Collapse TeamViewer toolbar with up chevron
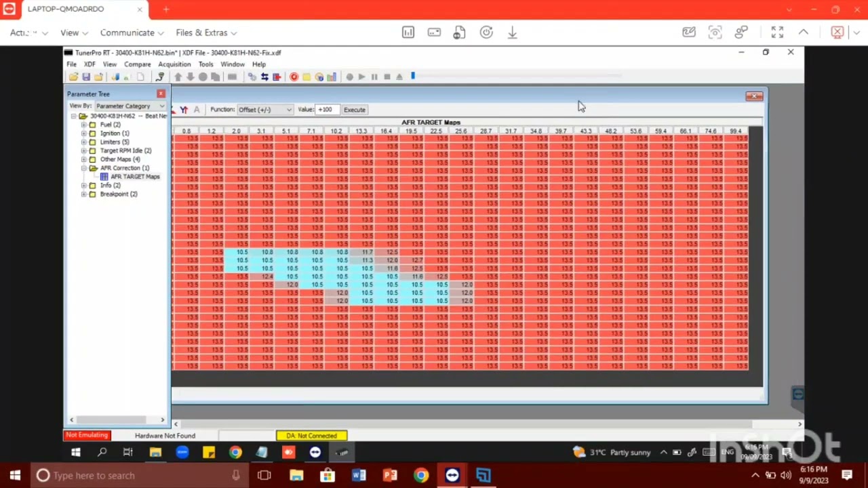 [x=804, y=33]
